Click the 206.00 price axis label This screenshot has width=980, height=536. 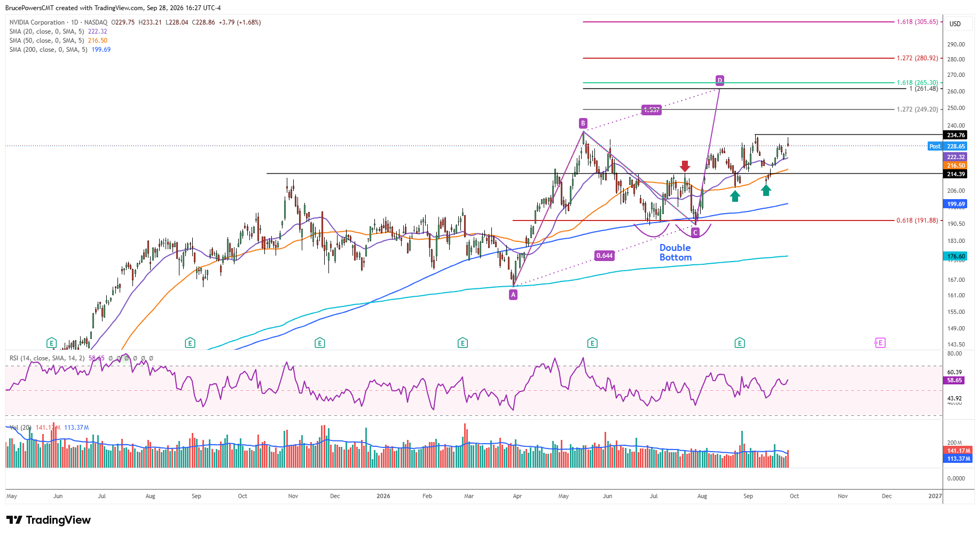coord(956,191)
